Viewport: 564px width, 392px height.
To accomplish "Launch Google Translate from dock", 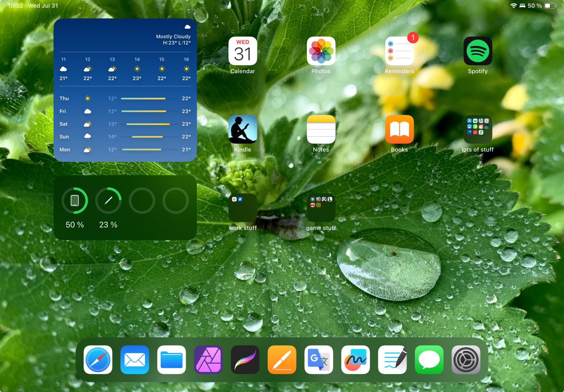I will tap(319, 360).
